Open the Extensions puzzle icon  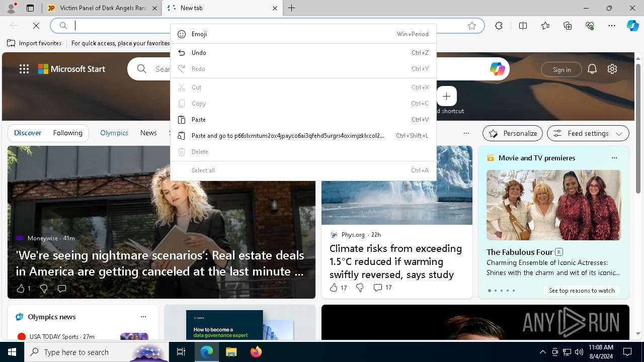(499, 26)
